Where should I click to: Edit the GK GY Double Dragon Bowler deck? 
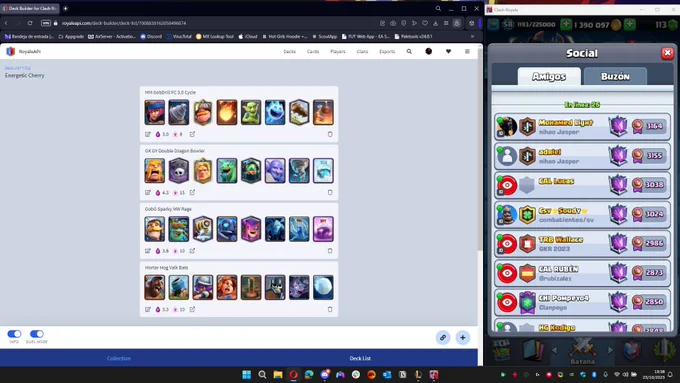(148, 193)
